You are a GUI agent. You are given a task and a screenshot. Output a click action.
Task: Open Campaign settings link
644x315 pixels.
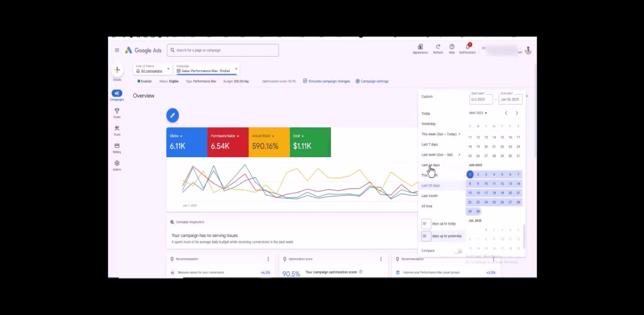click(x=372, y=81)
